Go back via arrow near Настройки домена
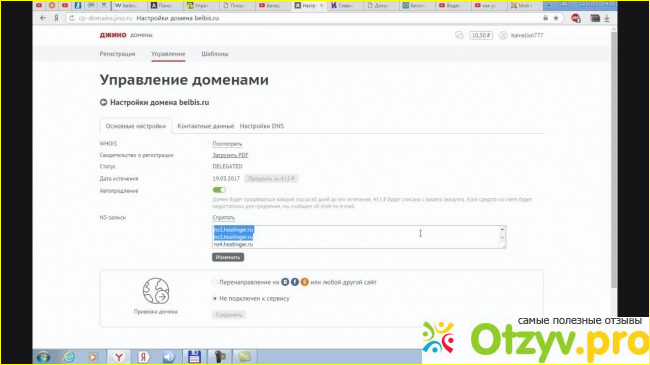The height and width of the screenshot is (365, 650). pos(103,102)
